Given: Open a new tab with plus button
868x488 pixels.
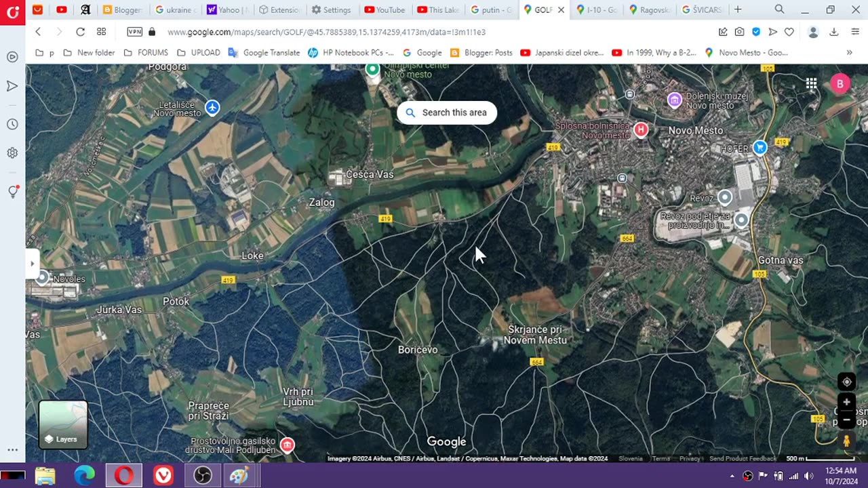Looking at the screenshot, I should coord(738,9).
